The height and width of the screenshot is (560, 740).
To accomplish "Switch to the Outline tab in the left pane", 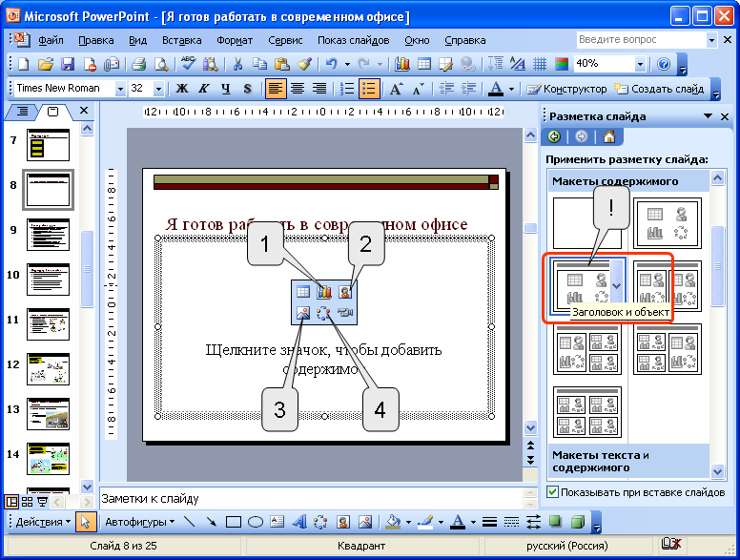I will (22, 112).
